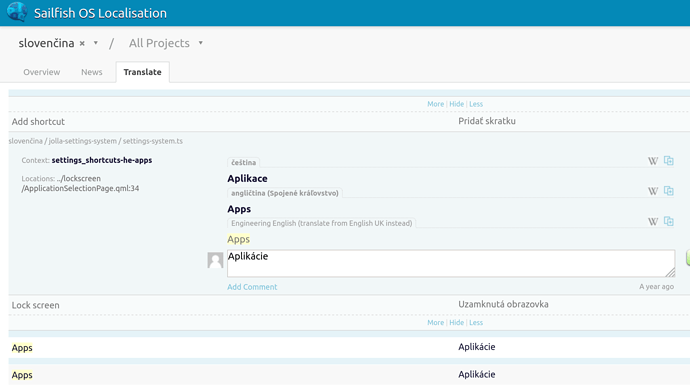Open the News tab
Image resolution: width=690 pixels, height=389 pixels.
92,72
